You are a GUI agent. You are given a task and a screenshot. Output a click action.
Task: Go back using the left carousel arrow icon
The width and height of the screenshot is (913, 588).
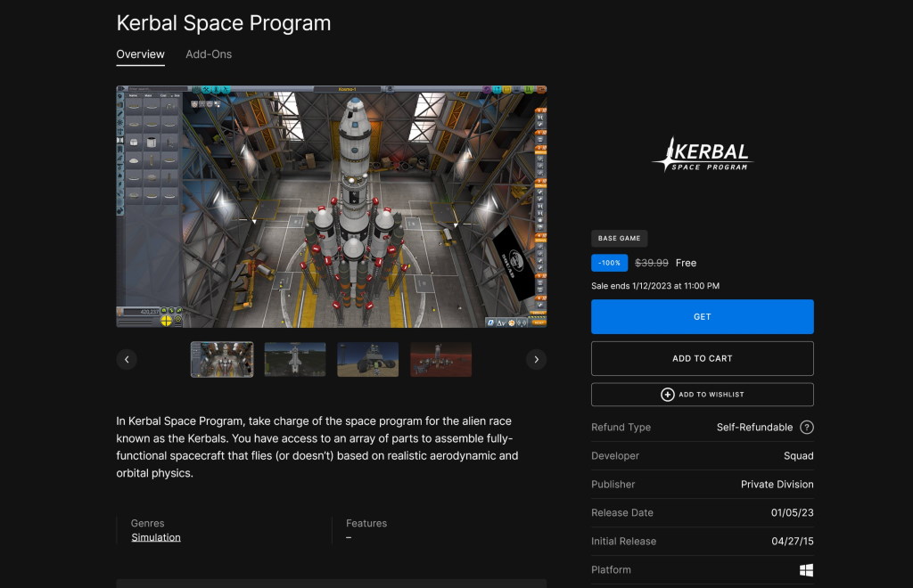click(127, 359)
